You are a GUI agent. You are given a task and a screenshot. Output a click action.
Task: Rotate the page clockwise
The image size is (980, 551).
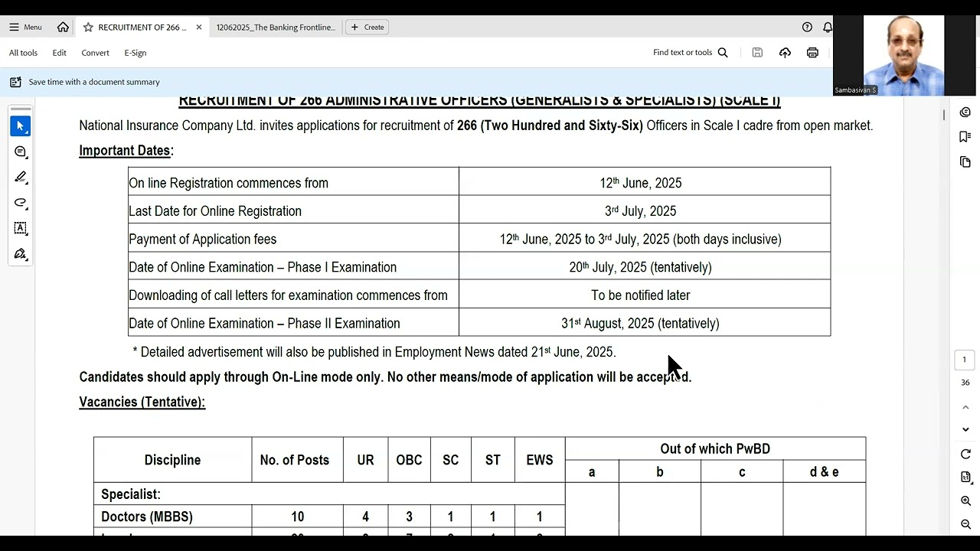[965, 454]
